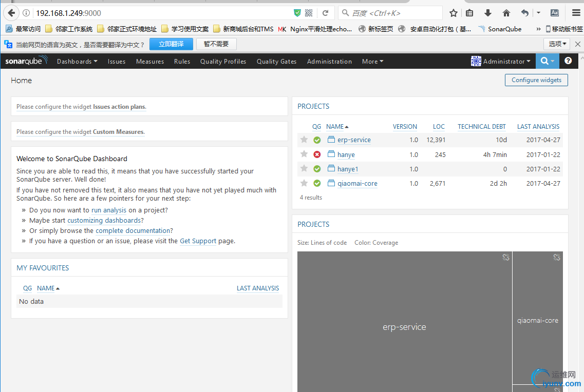Open the search dropdown in SonarQube navbar
Screen dimensions: 584x392
point(548,61)
